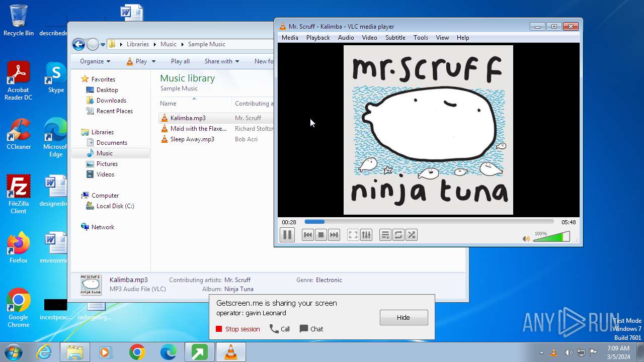Select Network in navigation pane

click(x=103, y=227)
